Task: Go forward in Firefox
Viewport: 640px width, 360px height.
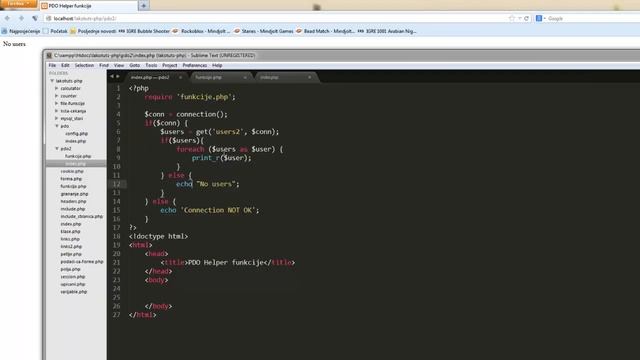Action: point(21,18)
